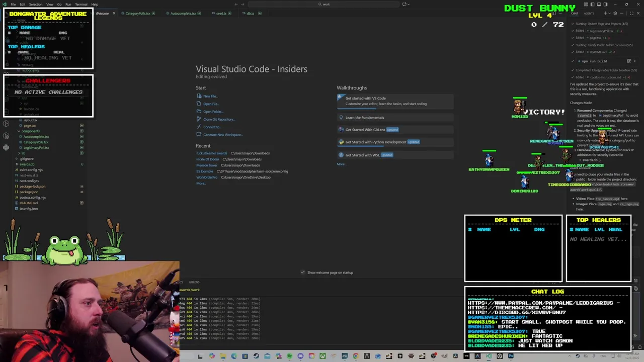The image size is (644, 362).
Task: Toggle the secondary side bar layout button
Action: tap(605, 4)
